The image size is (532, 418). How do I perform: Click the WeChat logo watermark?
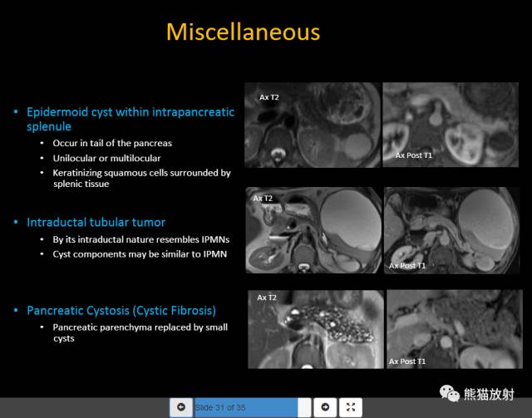[449, 394]
